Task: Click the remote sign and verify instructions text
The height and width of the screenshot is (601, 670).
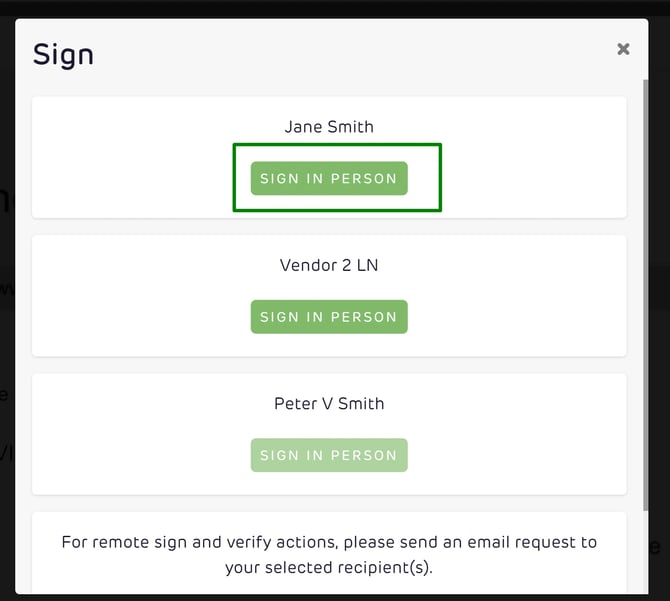Action: pyautogui.click(x=329, y=554)
